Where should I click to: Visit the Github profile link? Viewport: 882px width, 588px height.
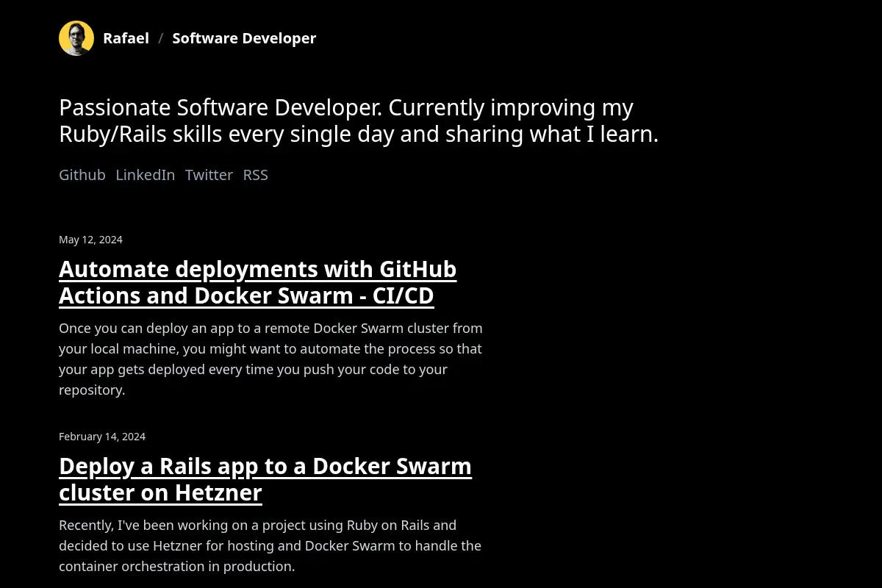click(82, 175)
